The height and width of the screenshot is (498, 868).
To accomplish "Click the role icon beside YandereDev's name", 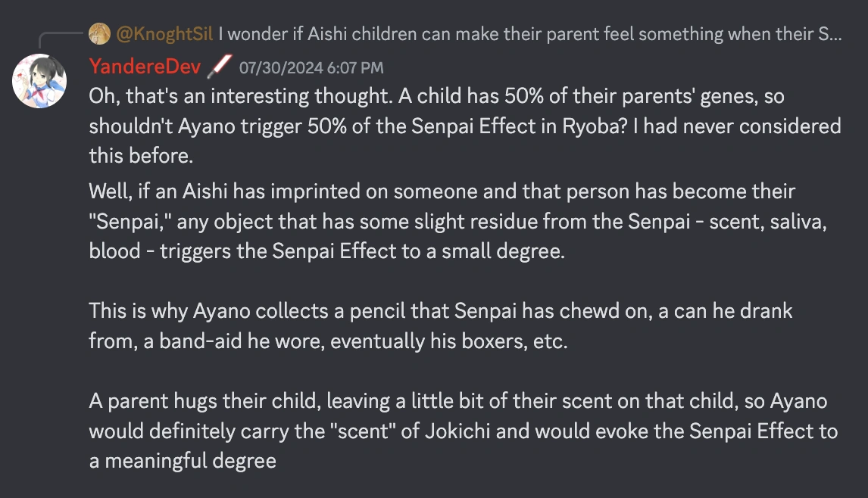I will click(219, 67).
